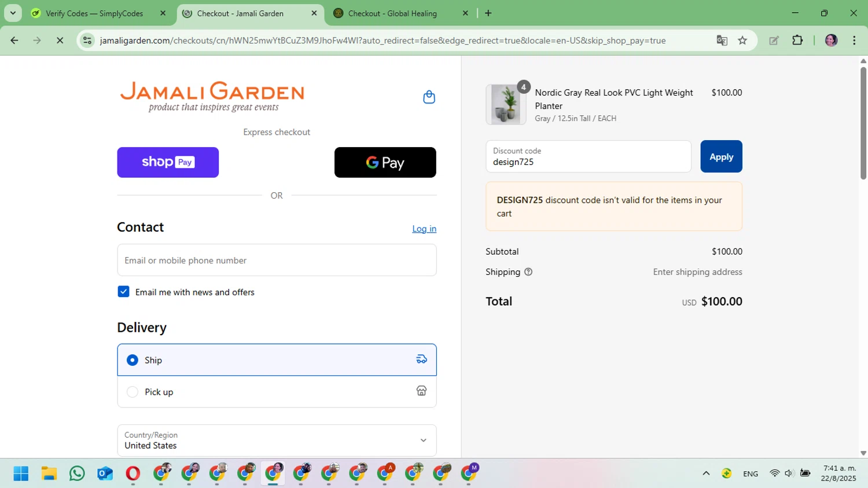Open Chrome window with purple M badge
Image resolution: width=868 pixels, height=488 pixels.
click(x=470, y=472)
